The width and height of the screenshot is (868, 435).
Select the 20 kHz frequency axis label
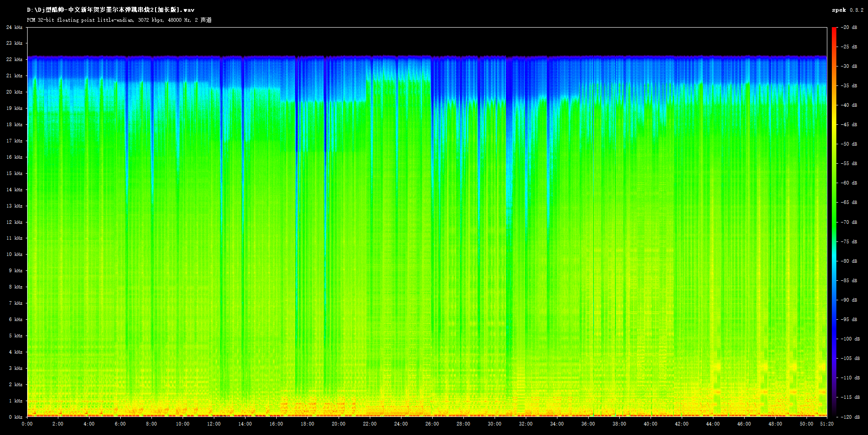point(14,92)
